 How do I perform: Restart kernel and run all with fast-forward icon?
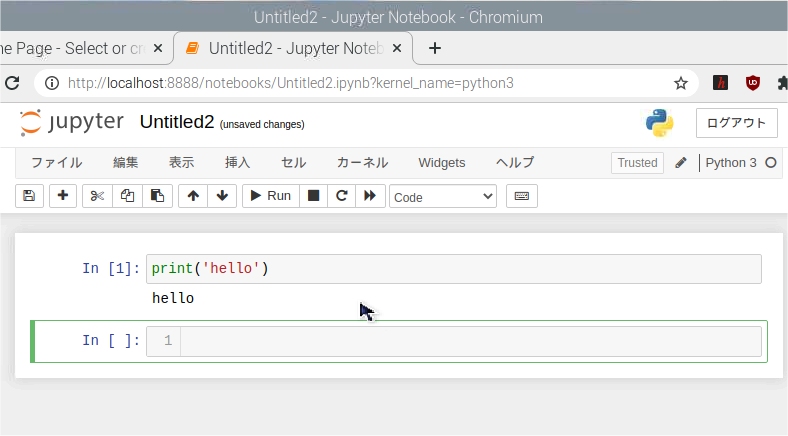click(x=370, y=196)
